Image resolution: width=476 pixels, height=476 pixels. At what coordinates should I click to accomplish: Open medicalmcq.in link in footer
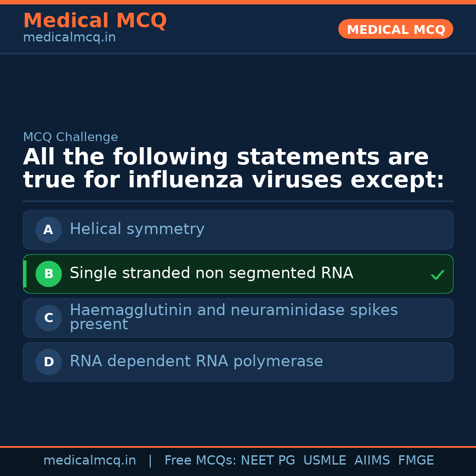point(89,461)
